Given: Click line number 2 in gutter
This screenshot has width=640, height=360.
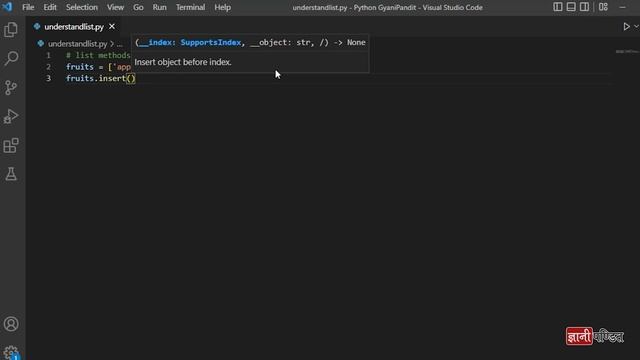Looking at the screenshot, I should pyautogui.click(x=48, y=67).
